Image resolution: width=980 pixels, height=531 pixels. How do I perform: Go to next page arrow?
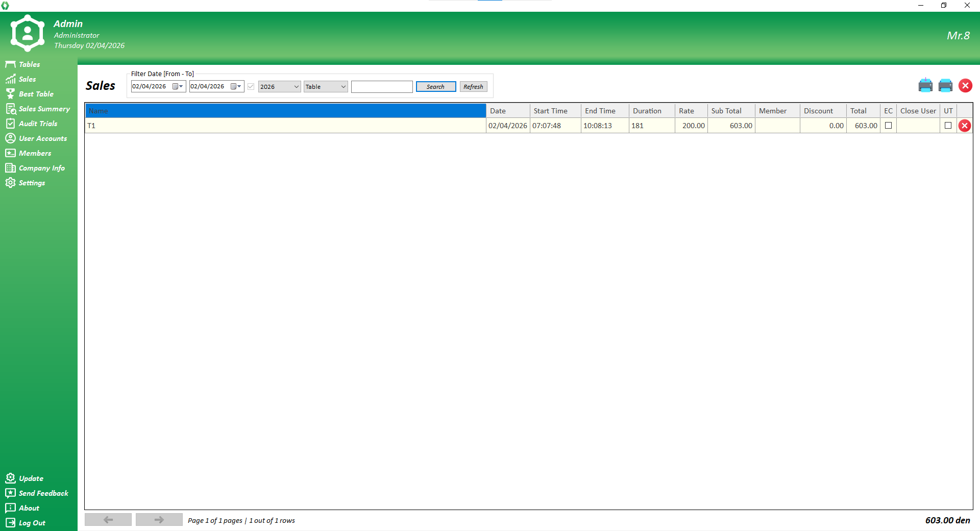coord(159,520)
